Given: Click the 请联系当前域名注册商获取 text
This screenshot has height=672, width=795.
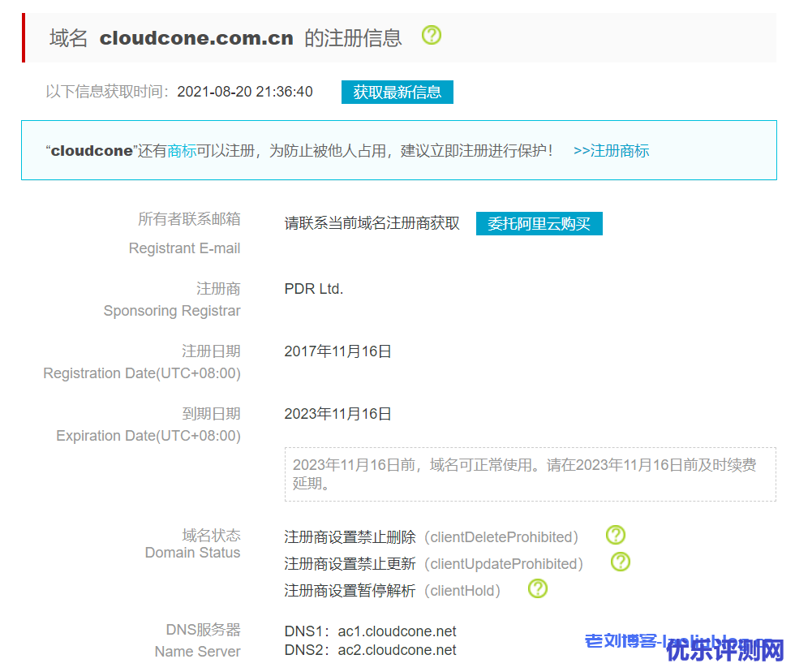Looking at the screenshot, I should click(x=372, y=224).
